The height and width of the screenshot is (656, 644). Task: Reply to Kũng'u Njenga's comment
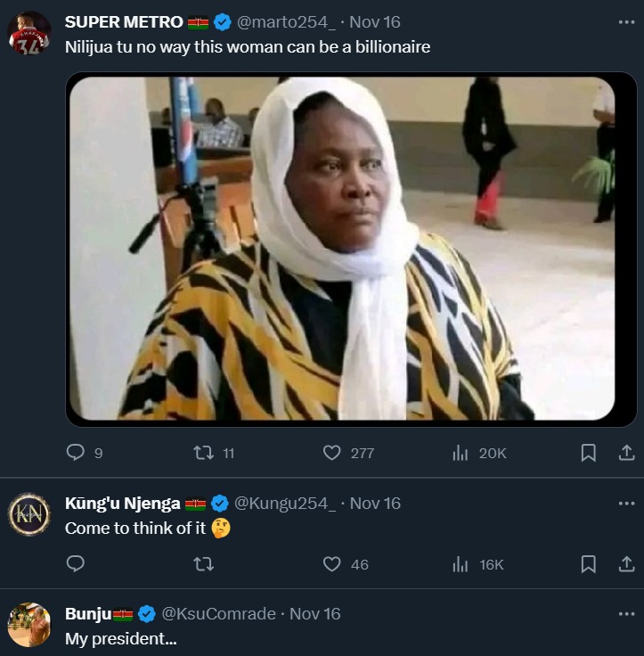[x=76, y=564]
